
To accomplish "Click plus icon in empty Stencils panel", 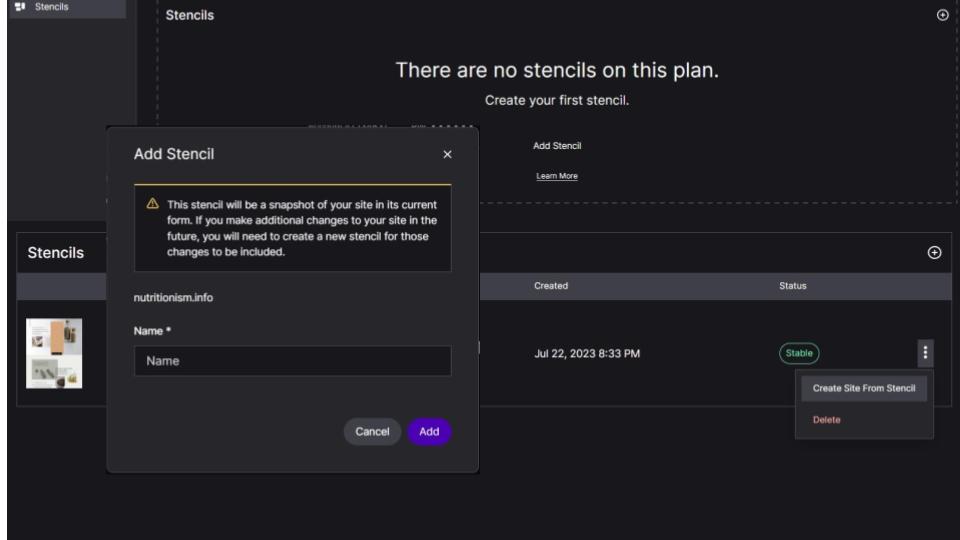I will tap(942, 15).
